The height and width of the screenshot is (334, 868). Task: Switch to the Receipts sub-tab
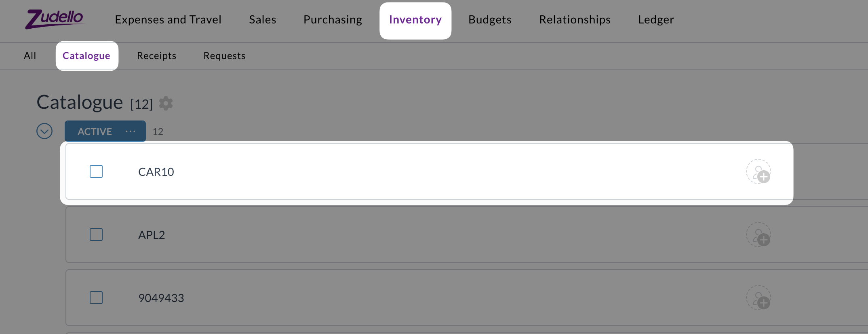(x=156, y=56)
